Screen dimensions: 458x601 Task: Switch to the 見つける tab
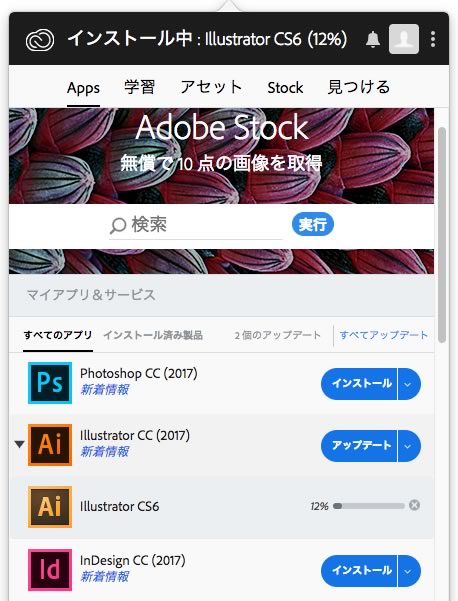coord(359,87)
